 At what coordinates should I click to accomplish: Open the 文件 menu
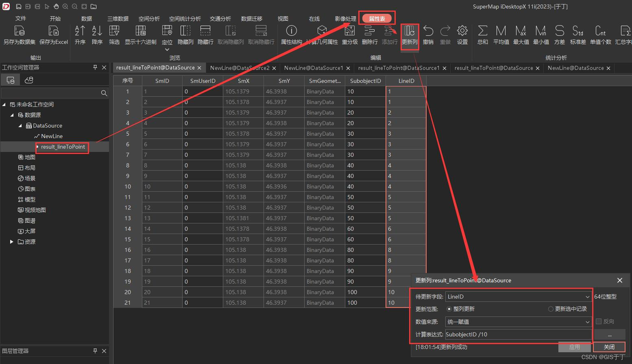21,19
